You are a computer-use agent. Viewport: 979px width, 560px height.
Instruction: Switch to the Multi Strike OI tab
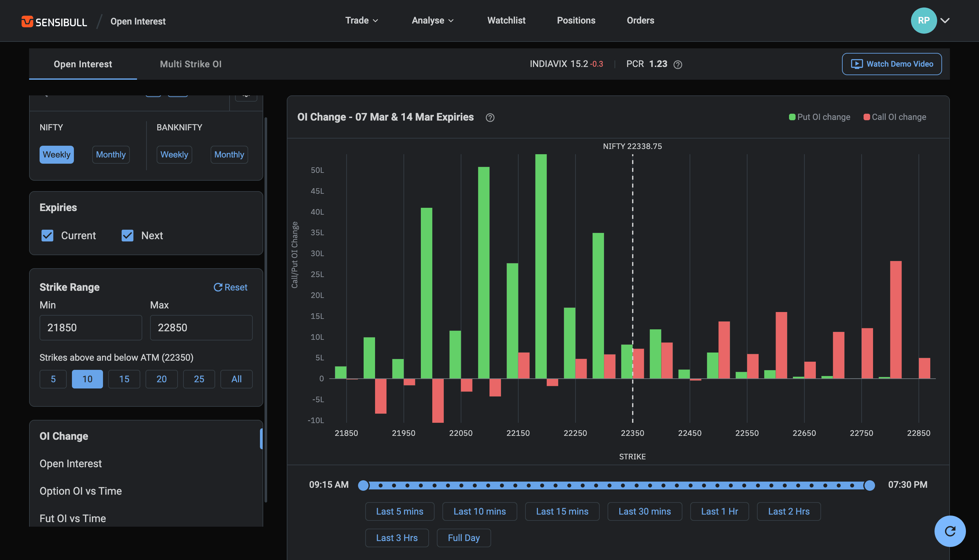pyautogui.click(x=191, y=64)
